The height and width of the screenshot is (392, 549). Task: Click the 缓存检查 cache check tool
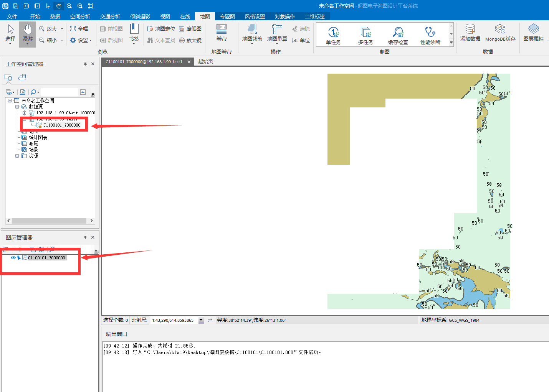coord(398,35)
